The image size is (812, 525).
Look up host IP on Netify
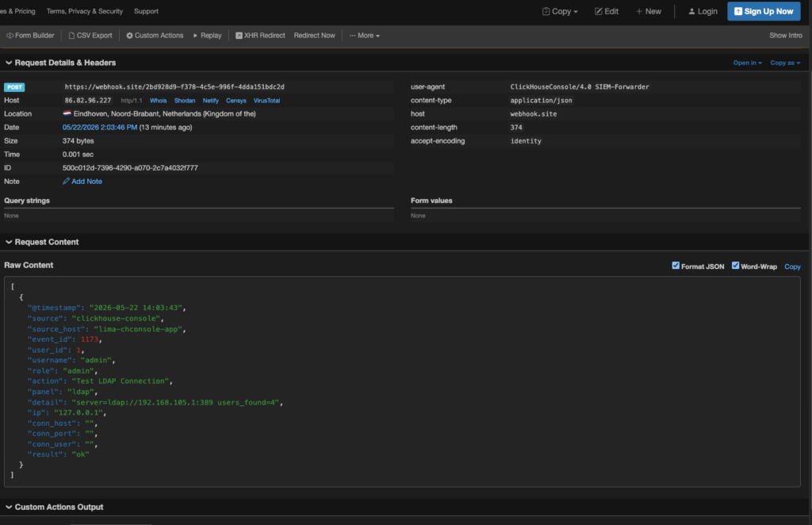(x=210, y=101)
